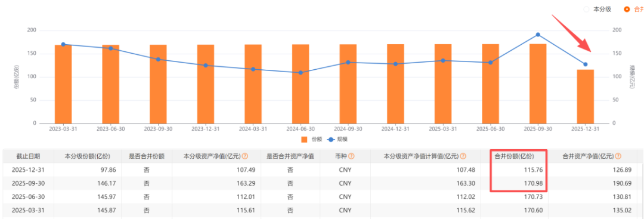Click the 2025-12-31 orange bar
This screenshot has width=644, height=219.
[x=586, y=97]
